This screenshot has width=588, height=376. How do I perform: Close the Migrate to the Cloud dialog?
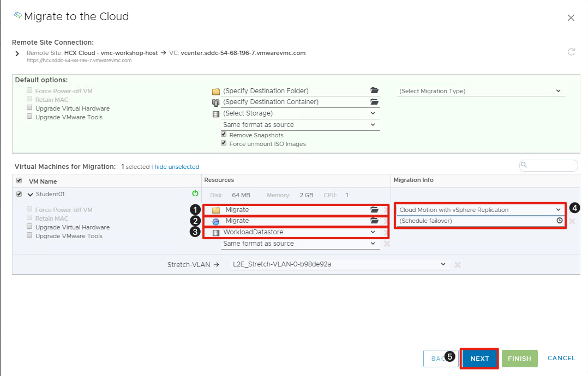[571, 18]
